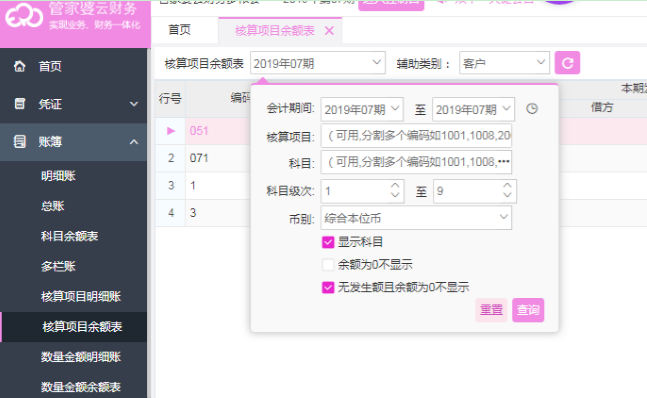Toggle 无发生额且余额为0不显示 checkbox
The image size is (647, 398).
(328, 287)
